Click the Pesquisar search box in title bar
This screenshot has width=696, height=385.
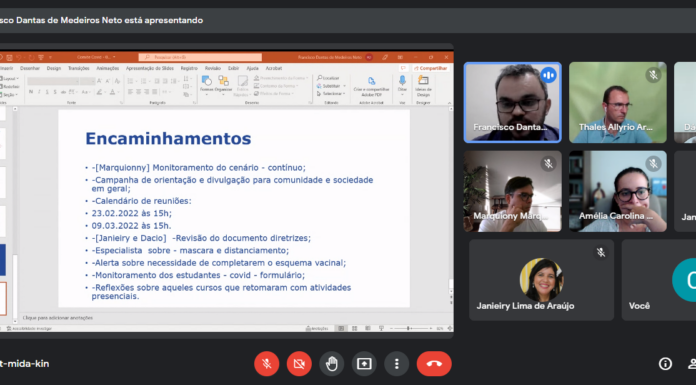click(x=200, y=57)
